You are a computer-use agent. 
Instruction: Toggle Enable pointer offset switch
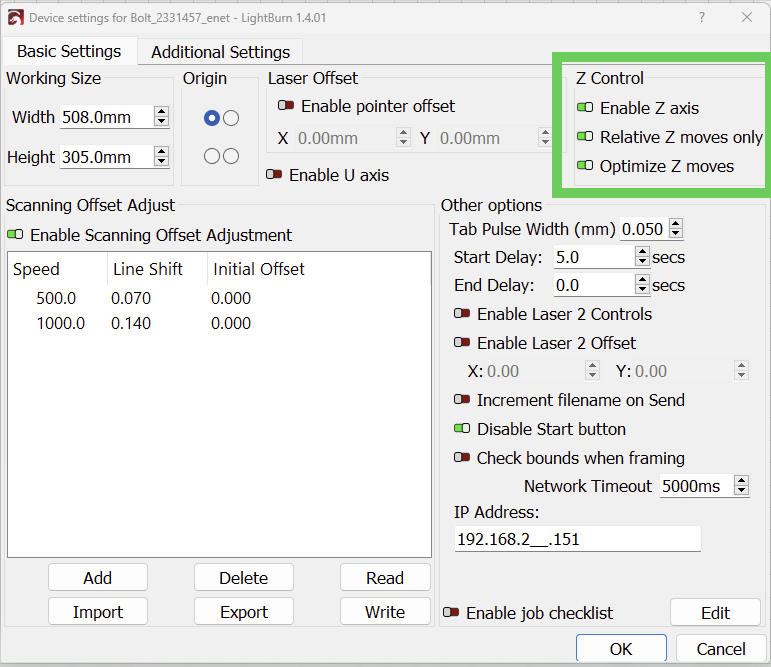pos(286,105)
